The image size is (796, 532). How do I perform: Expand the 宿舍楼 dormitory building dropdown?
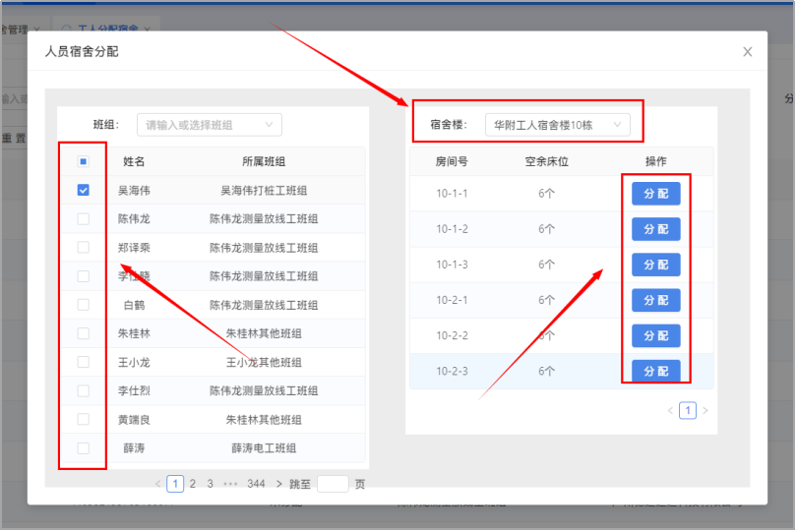click(557, 125)
